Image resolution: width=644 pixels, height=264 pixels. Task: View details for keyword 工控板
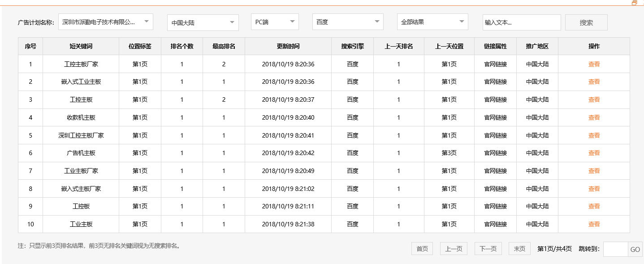click(x=594, y=206)
